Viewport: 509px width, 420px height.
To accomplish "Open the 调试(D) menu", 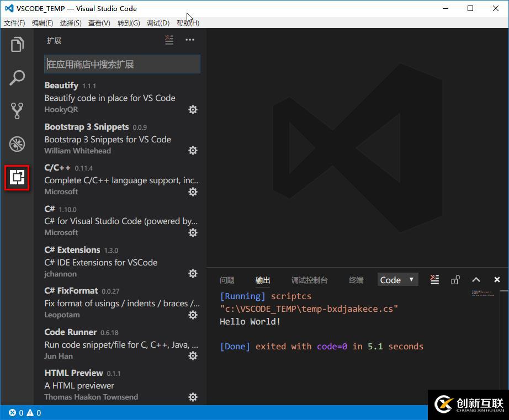I will coord(158,23).
